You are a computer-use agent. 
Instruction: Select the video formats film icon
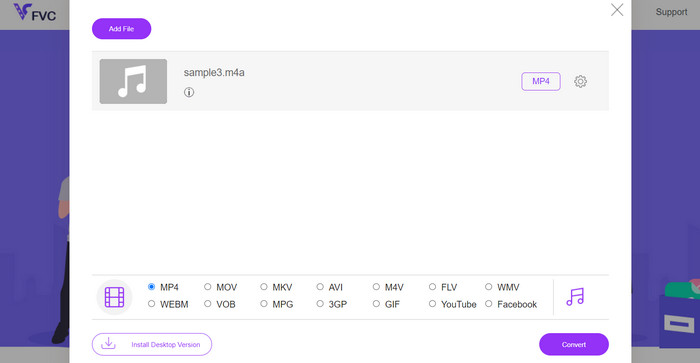click(x=114, y=297)
